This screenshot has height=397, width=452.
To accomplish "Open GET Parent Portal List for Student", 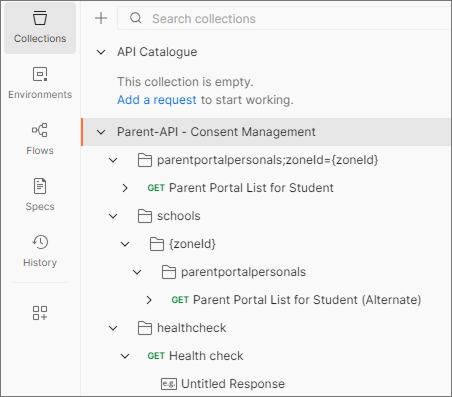I will point(240,188).
